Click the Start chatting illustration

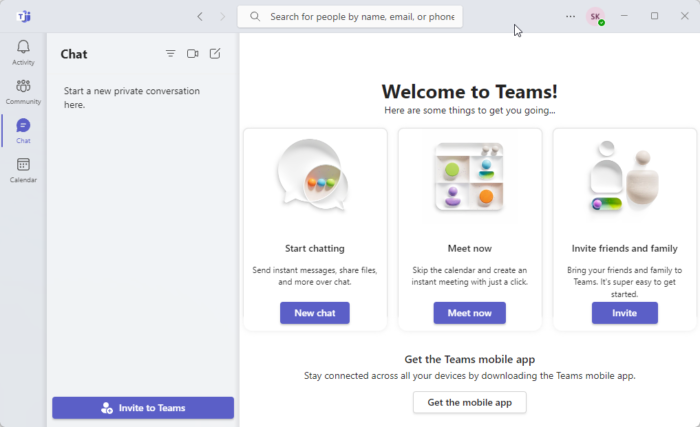pos(314,177)
